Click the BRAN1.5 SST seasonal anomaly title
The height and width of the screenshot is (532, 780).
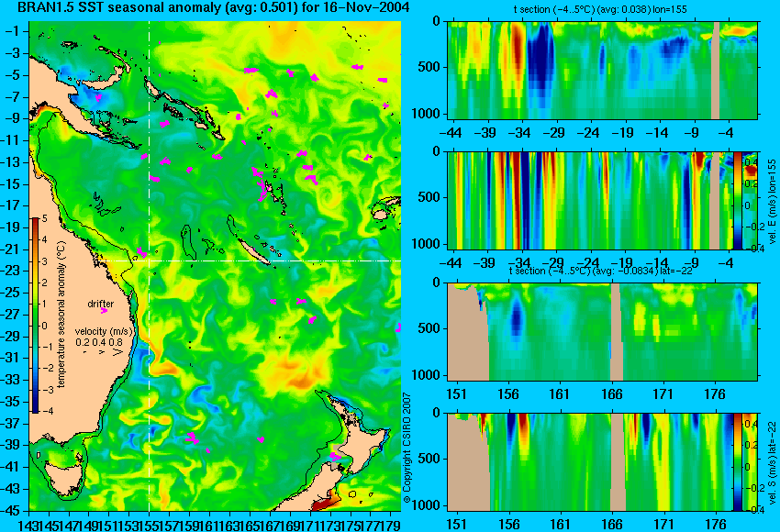point(214,7)
